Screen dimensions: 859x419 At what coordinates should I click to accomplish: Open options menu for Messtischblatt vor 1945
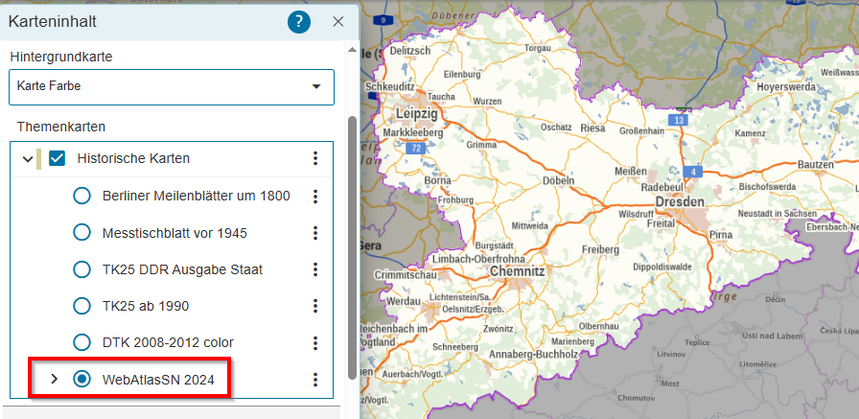pyautogui.click(x=315, y=233)
